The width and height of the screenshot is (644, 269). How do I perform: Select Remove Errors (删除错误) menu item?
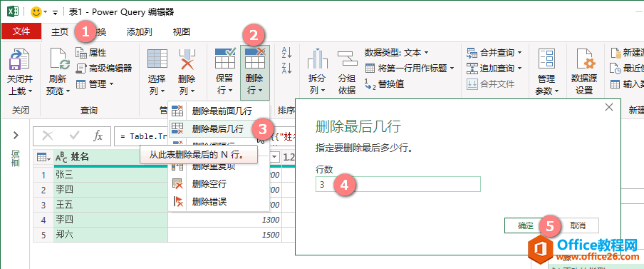coord(219,201)
